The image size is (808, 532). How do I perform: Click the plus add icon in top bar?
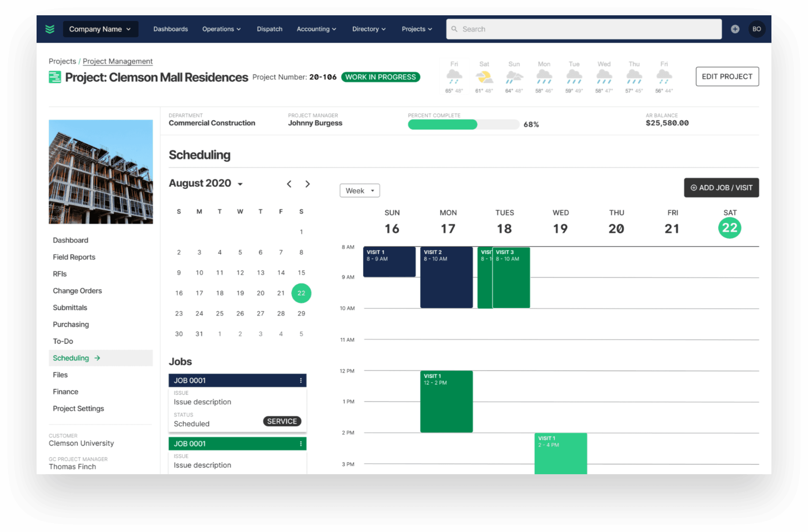click(735, 29)
